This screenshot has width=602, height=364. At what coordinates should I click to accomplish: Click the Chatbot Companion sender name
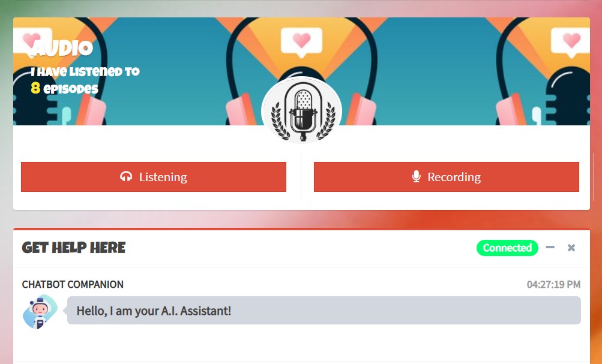click(73, 284)
